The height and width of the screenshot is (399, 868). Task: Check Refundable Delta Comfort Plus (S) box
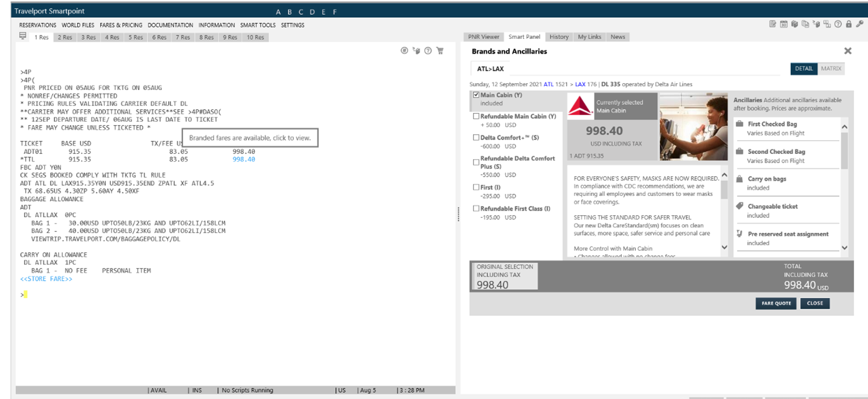[x=476, y=162]
